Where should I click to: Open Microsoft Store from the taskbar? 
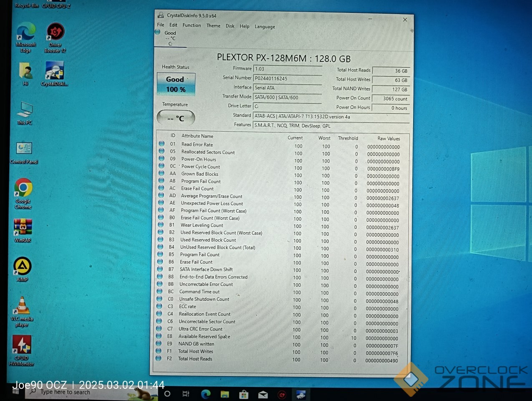244,394
